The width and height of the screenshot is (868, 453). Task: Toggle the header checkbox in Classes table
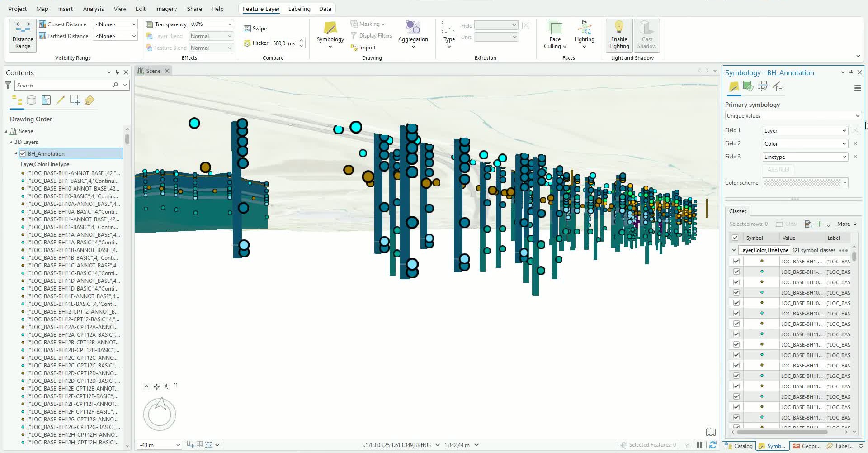point(735,238)
